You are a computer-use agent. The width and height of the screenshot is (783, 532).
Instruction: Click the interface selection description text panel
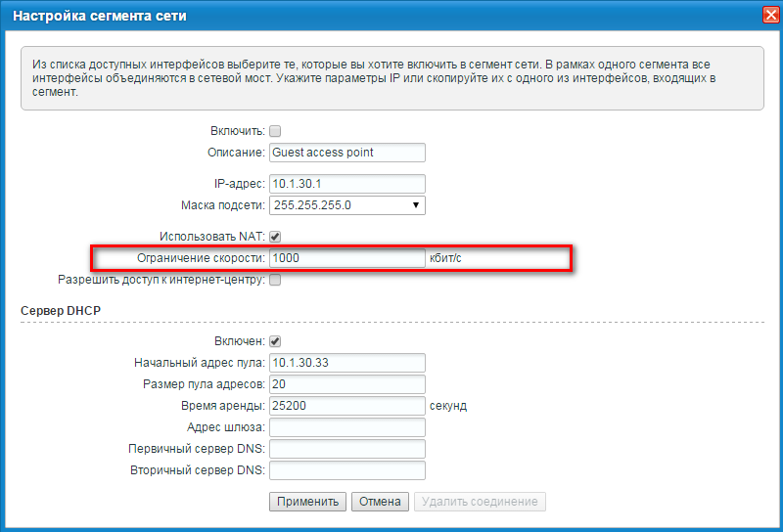[391, 78]
